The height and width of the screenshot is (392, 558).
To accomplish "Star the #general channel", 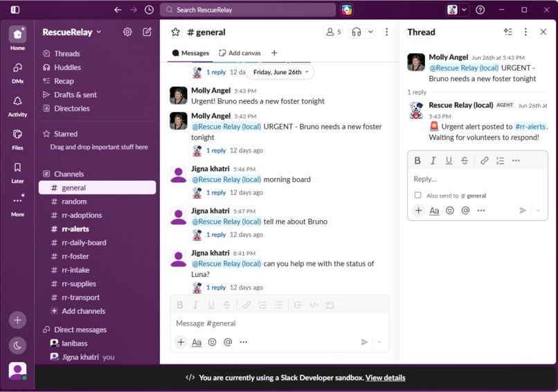I will coord(175,32).
